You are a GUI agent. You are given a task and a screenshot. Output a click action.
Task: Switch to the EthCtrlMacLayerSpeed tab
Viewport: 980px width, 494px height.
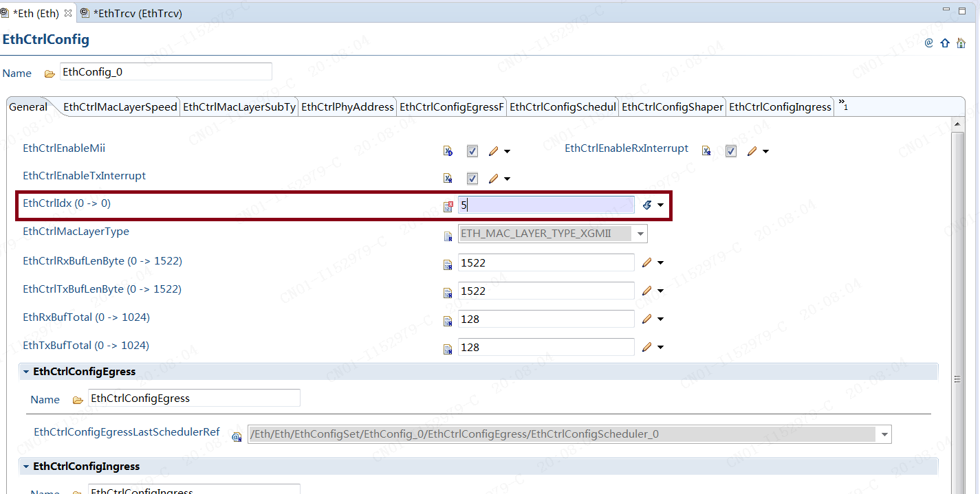coord(120,107)
